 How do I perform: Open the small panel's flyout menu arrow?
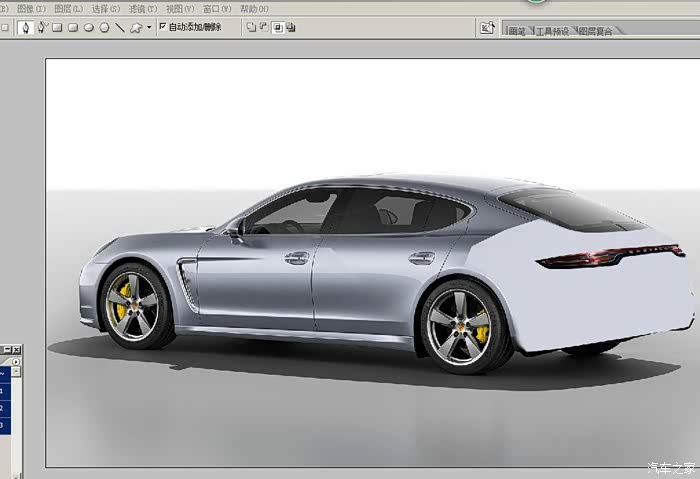[15, 361]
